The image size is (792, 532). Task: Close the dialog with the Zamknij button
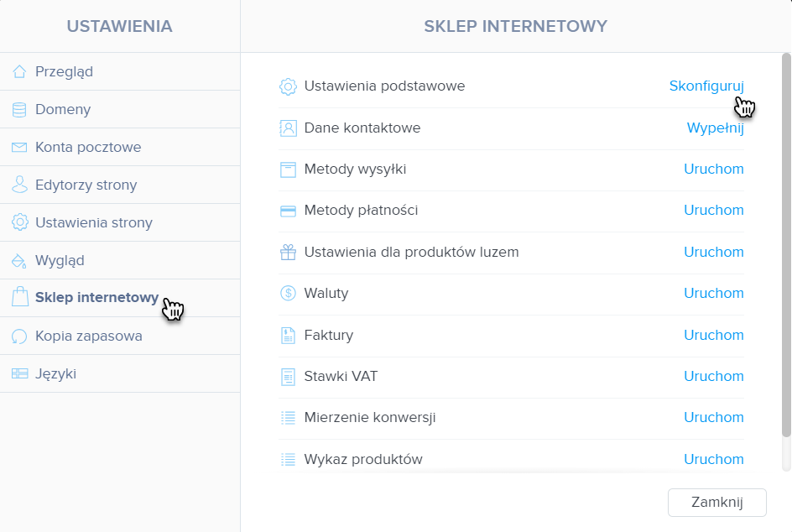point(716,502)
